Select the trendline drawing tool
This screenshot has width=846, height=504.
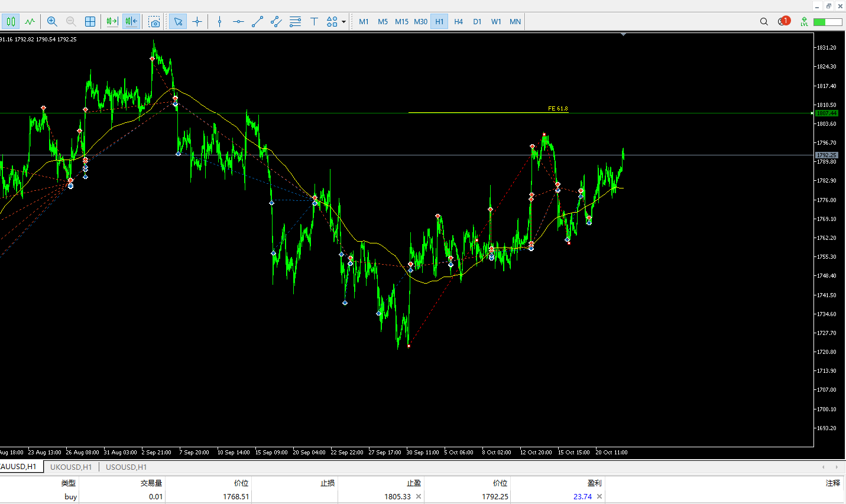click(257, 22)
